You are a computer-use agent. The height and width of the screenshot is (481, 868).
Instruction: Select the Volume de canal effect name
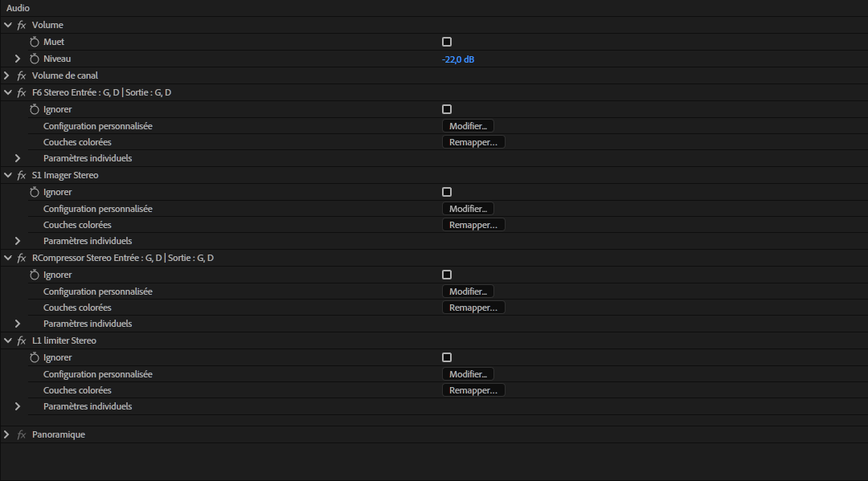[65, 75]
